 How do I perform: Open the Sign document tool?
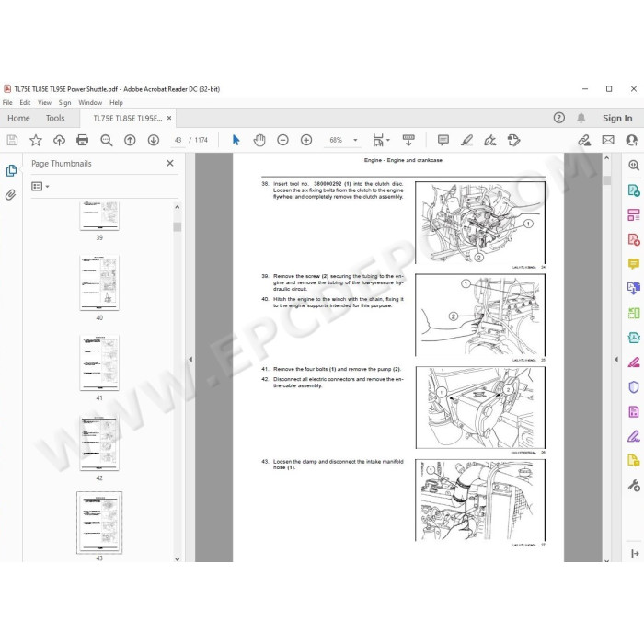pos(490,140)
